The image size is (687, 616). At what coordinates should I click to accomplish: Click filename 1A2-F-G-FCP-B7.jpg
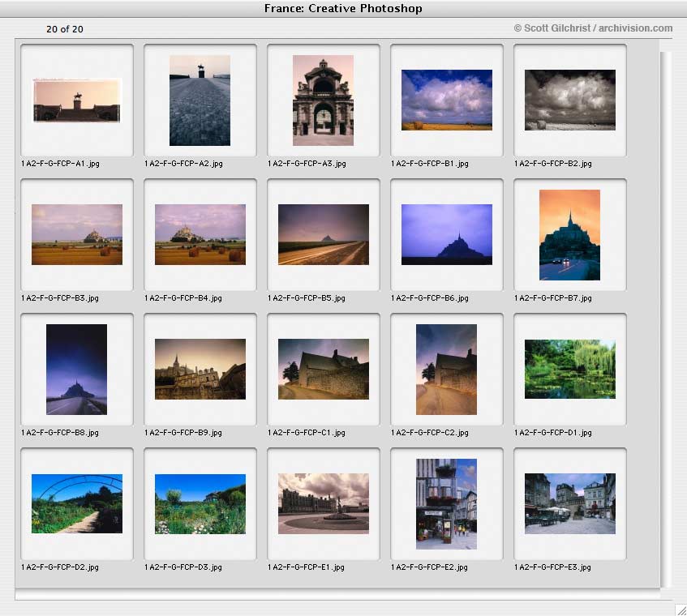(553, 297)
